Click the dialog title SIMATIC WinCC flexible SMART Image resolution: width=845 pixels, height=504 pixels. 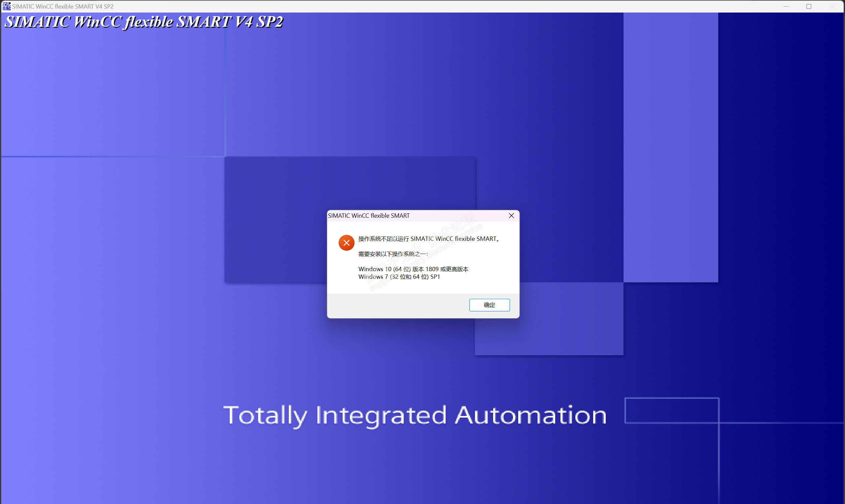[369, 216]
